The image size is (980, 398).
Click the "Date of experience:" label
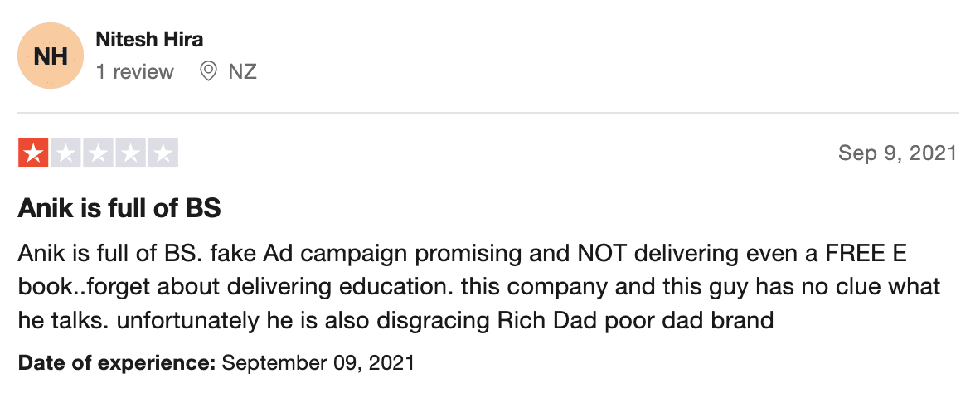tap(117, 362)
